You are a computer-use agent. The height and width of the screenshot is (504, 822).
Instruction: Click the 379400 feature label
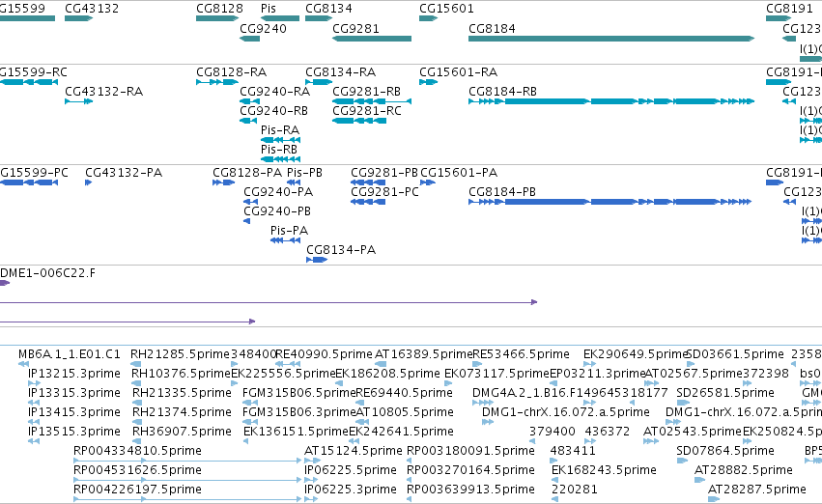552,432
